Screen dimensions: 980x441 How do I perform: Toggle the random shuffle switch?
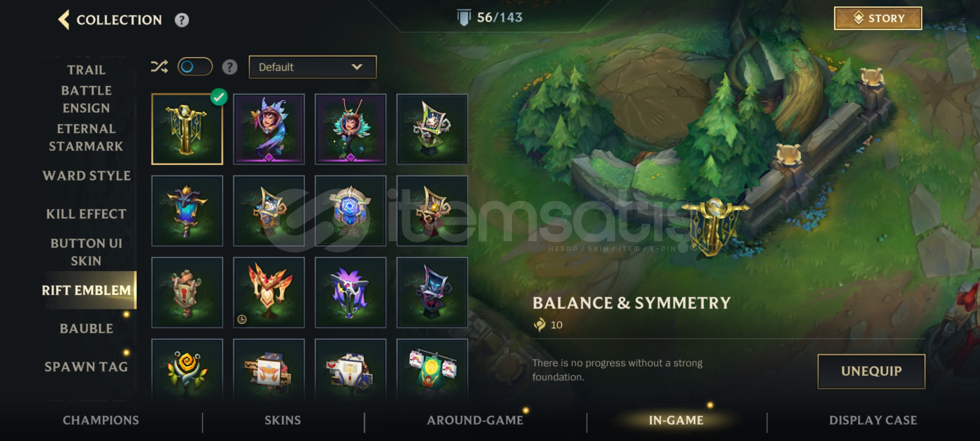coord(195,67)
